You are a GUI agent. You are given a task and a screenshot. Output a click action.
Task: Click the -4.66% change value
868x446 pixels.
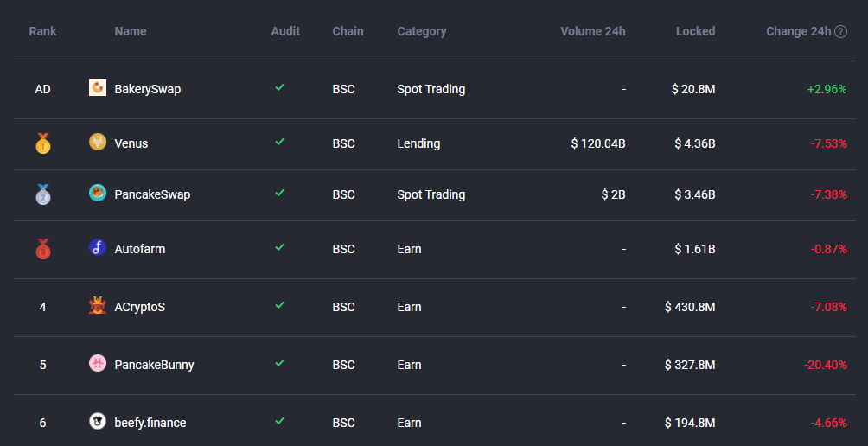829,423
